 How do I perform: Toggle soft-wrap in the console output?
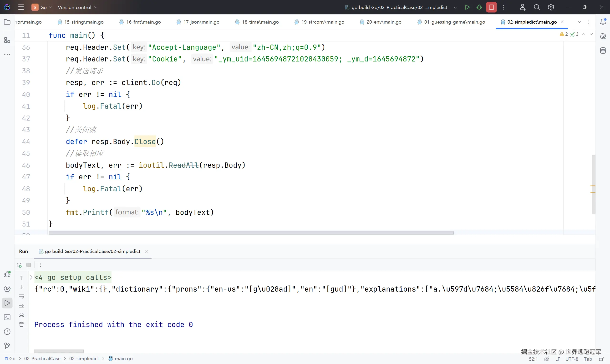click(22, 297)
